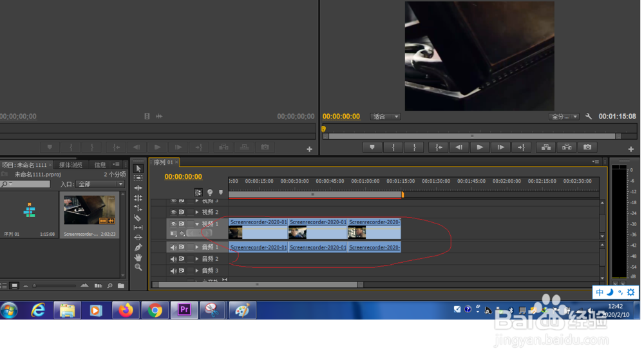
Task: Select the Rolling Edit tool
Action: (x=138, y=198)
